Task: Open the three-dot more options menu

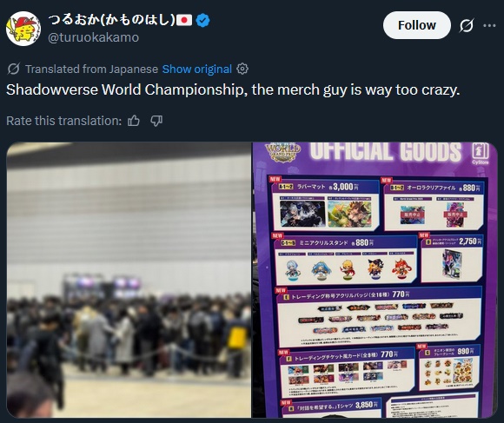Action: [489, 25]
